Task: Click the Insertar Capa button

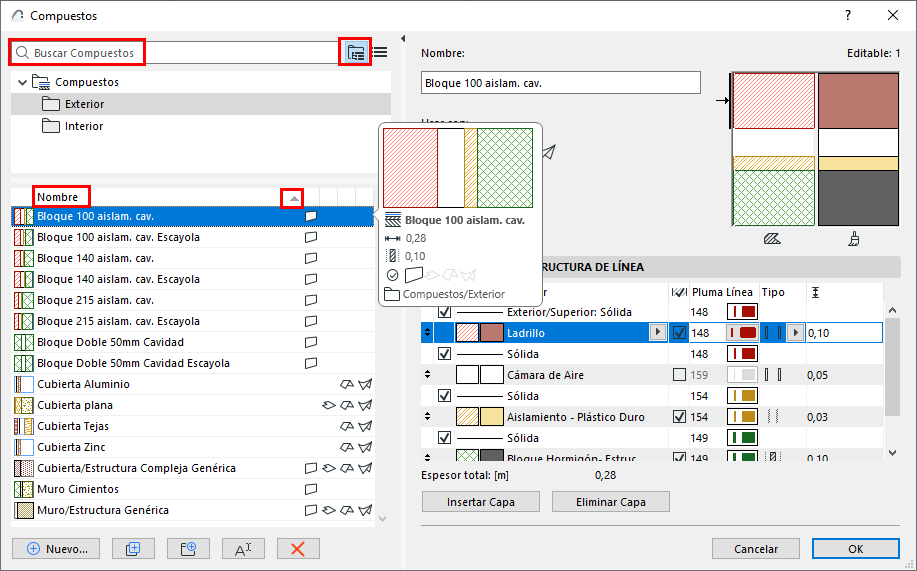Action: tap(481, 502)
